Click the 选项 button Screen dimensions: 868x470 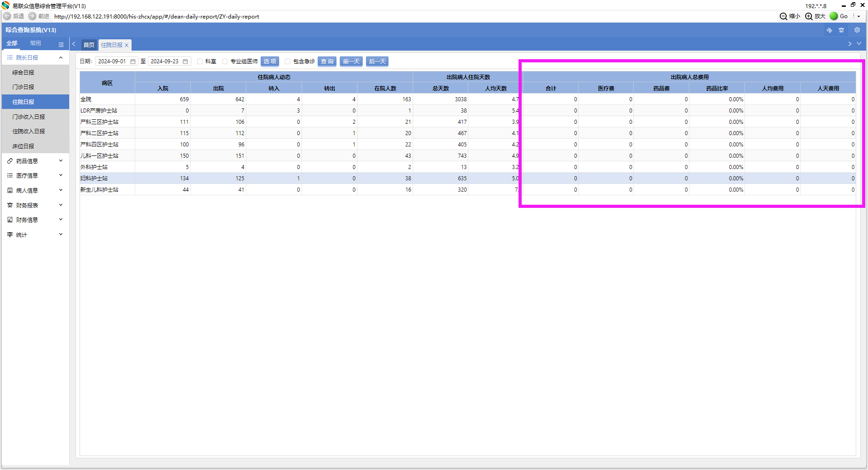click(x=270, y=61)
